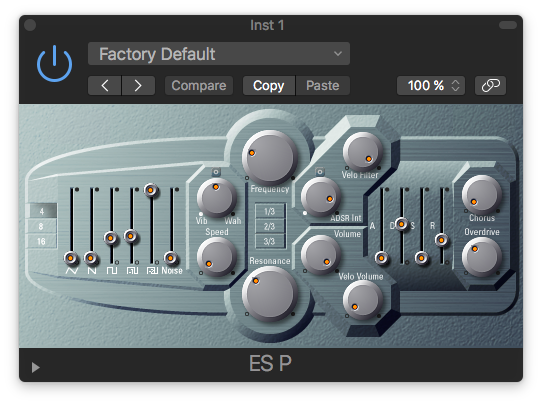
Task: Click the LFO Speed knob
Action: click(x=217, y=256)
